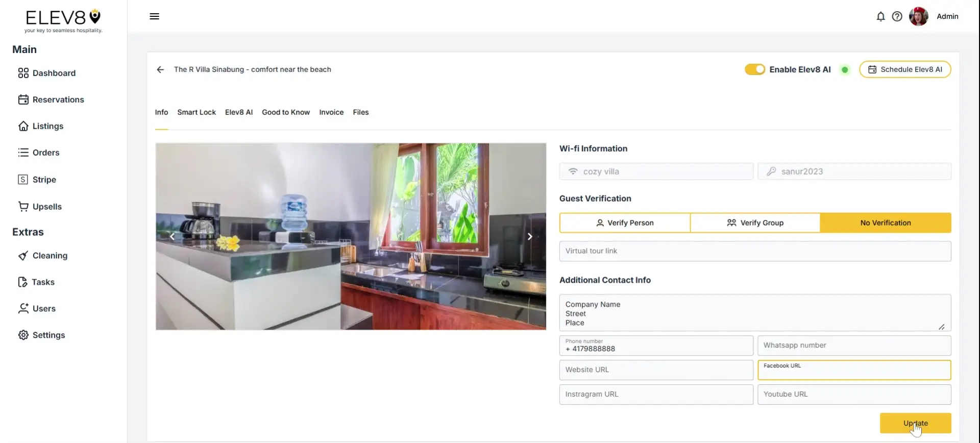This screenshot has width=980, height=443.
Task: Focus the Virtual tour link field
Action: click(x=755, y=251)
